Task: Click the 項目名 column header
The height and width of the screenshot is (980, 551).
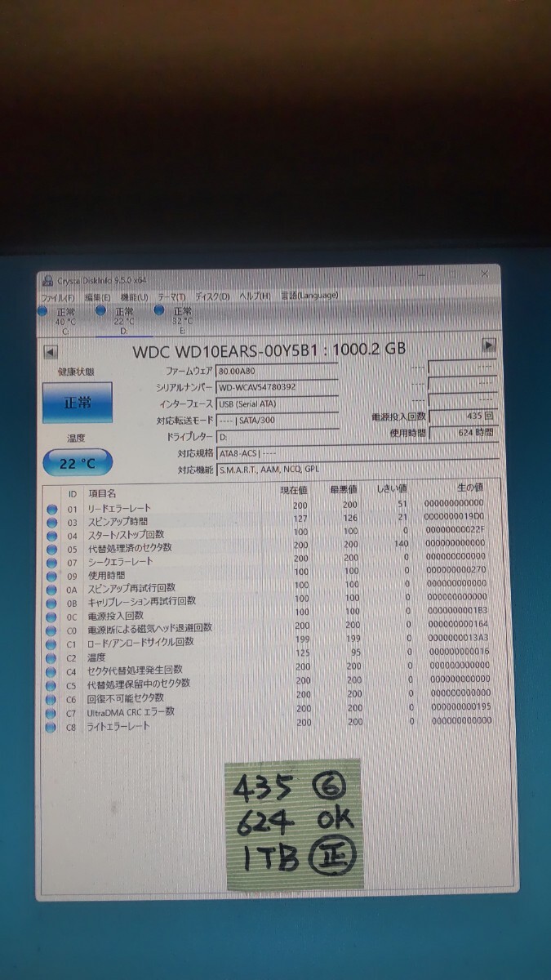Action: [x=102, y=493]
